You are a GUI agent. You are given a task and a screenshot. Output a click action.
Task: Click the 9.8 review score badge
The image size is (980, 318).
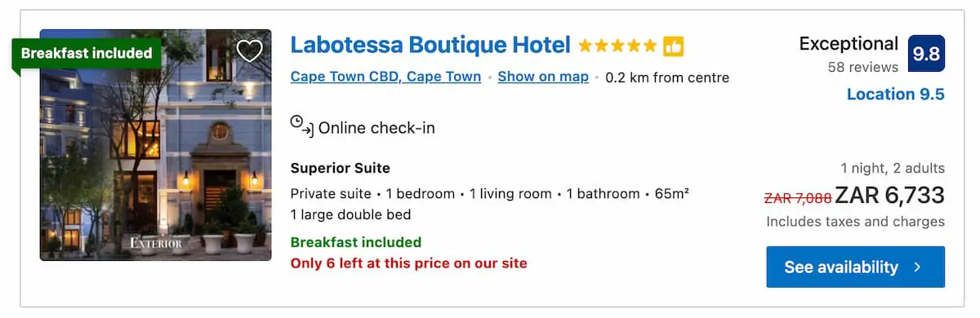(926, 54)
